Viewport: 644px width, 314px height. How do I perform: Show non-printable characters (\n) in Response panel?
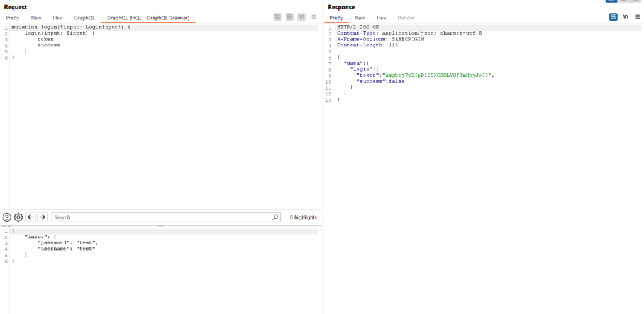pos(625,18)
